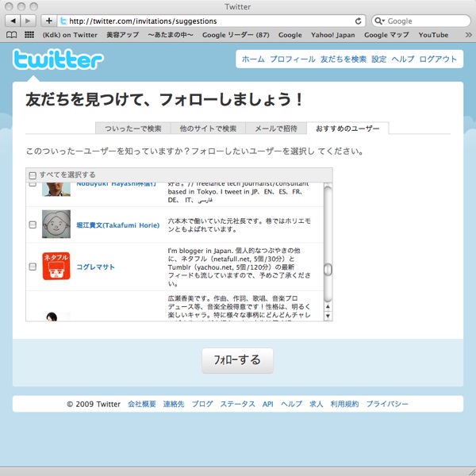Screen dimensions: 476x476
Task: Click ログアウト to sign out
Action: click(438, 59)
